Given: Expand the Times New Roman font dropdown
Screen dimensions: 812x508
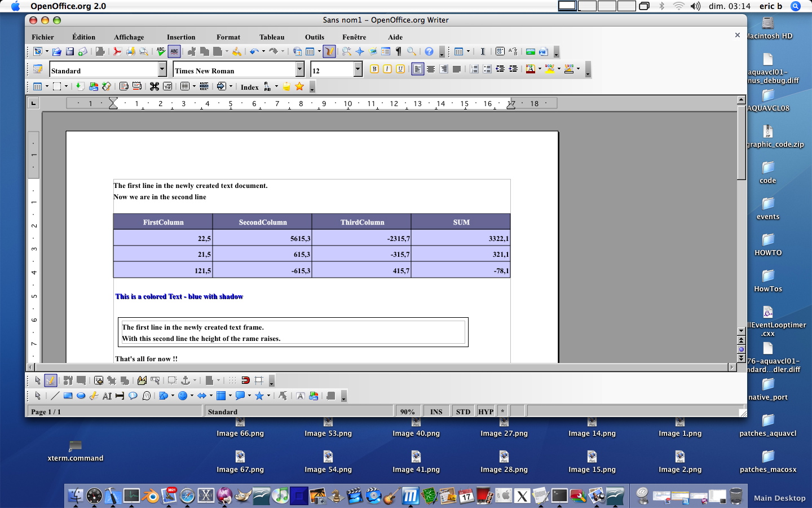Looking at the screenshot, I should [300, 69].
